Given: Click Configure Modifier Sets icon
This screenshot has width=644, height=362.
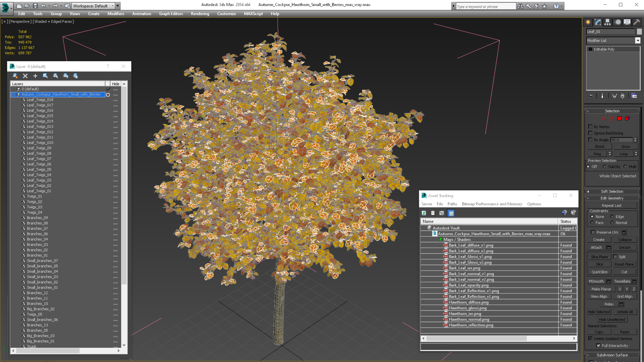Looking at the screenshot, I should click(634, 96).
